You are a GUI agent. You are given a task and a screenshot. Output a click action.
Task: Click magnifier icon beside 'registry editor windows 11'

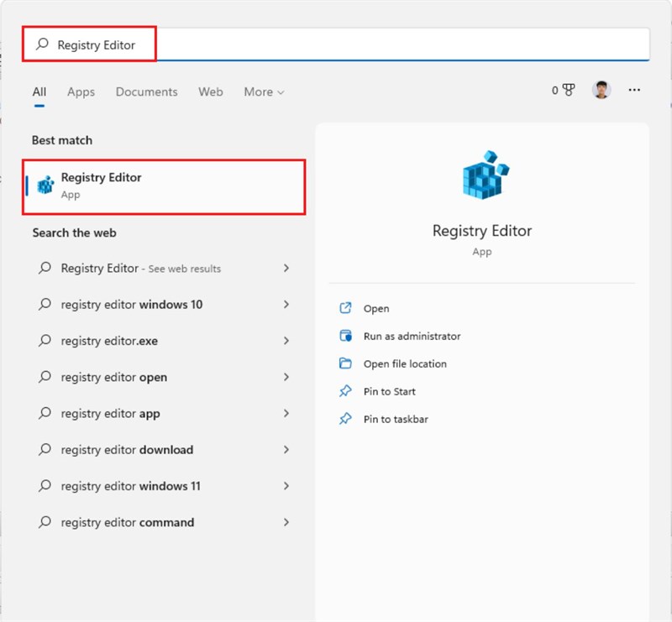point(45,486)
